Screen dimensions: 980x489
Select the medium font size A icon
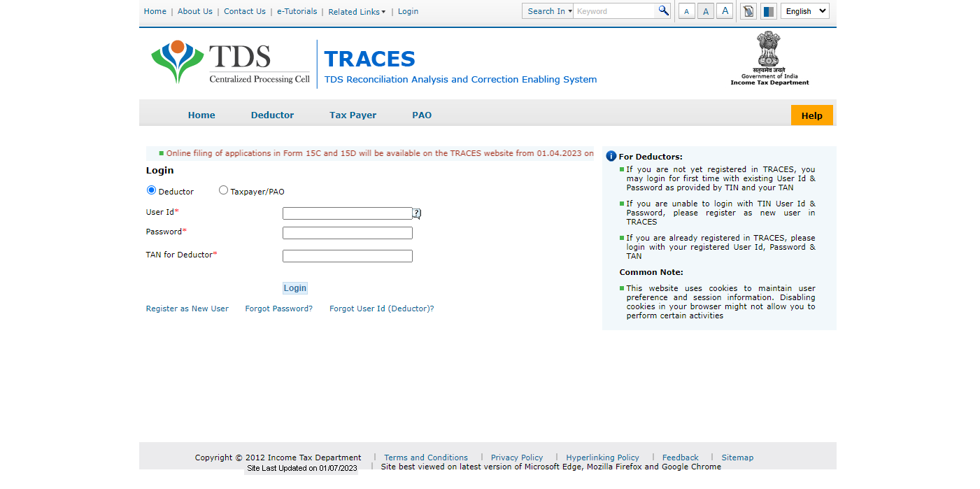tap(705, 11)
